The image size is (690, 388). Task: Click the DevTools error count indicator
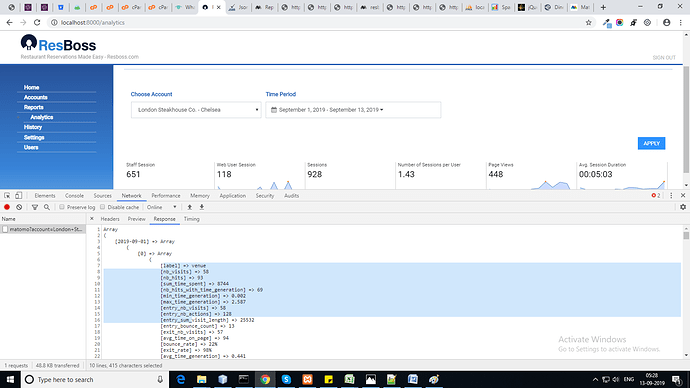[x=656, y=195]
